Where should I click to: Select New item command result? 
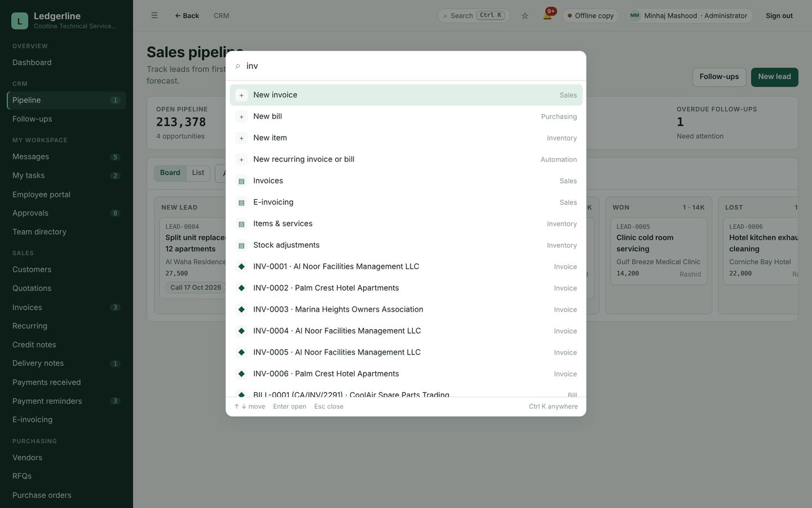click(406, 138)
